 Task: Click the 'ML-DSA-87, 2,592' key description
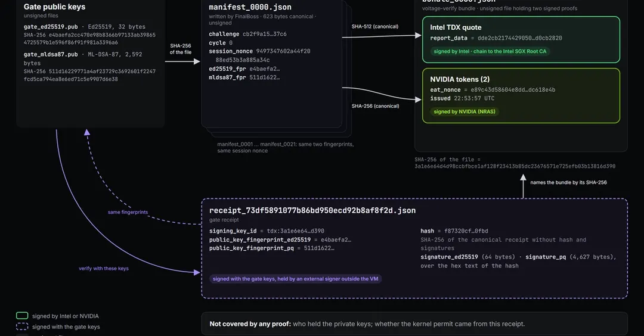pos(115,54)
